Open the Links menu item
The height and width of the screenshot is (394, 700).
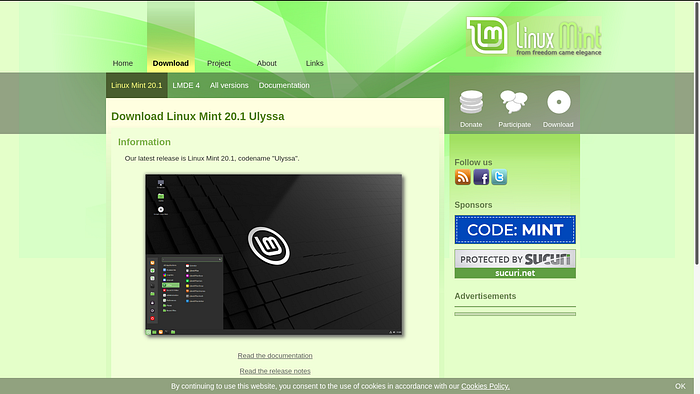click(314, 63)
